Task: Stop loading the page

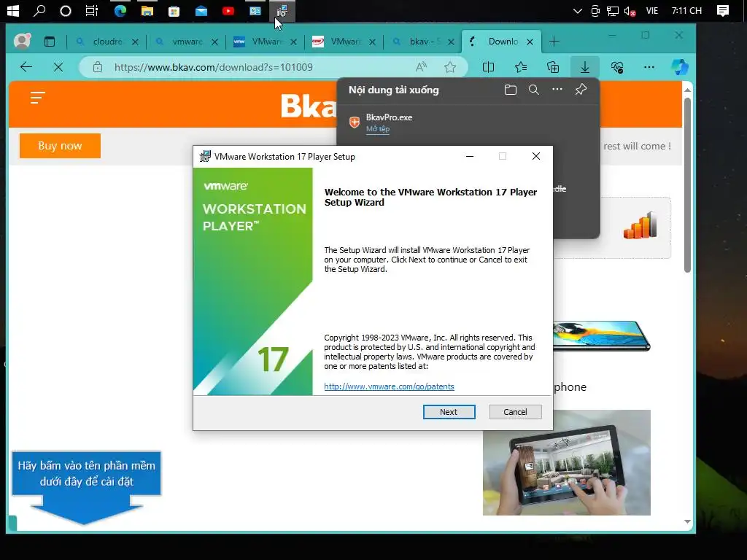Action: click(58, 67)
